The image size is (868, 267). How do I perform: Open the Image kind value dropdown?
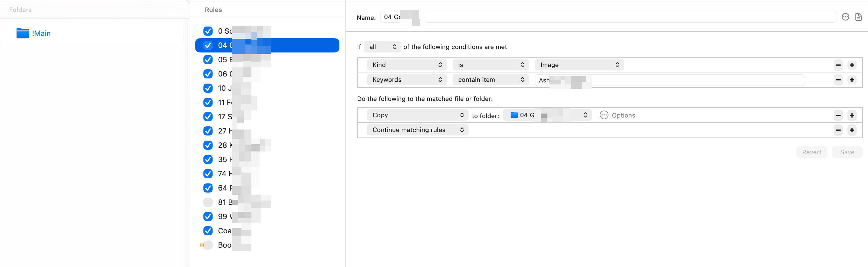[x=579, y=65]
